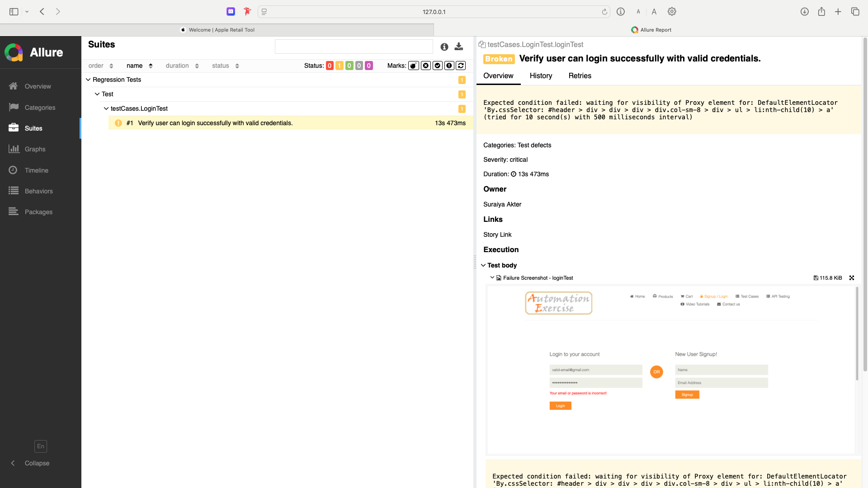The image size is (868, 488).
Task: Switch to the History tab
Action: click(x=541, y=75)
